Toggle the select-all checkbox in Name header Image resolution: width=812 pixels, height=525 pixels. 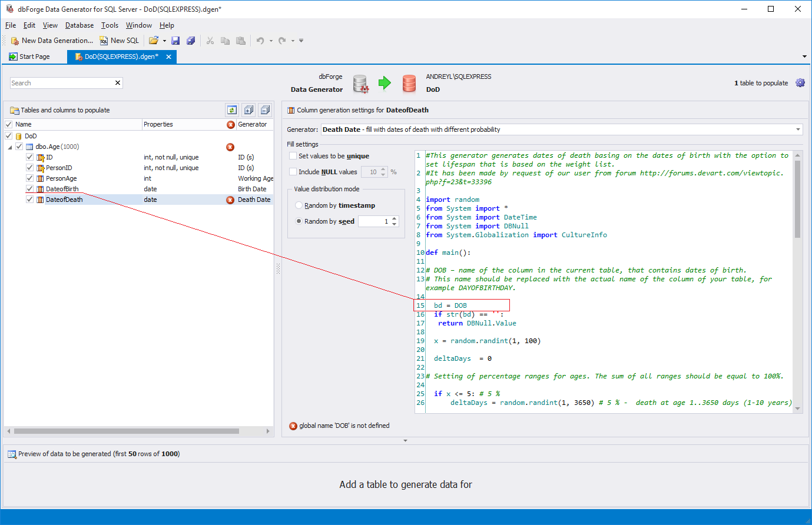click(x=9, y=124)
